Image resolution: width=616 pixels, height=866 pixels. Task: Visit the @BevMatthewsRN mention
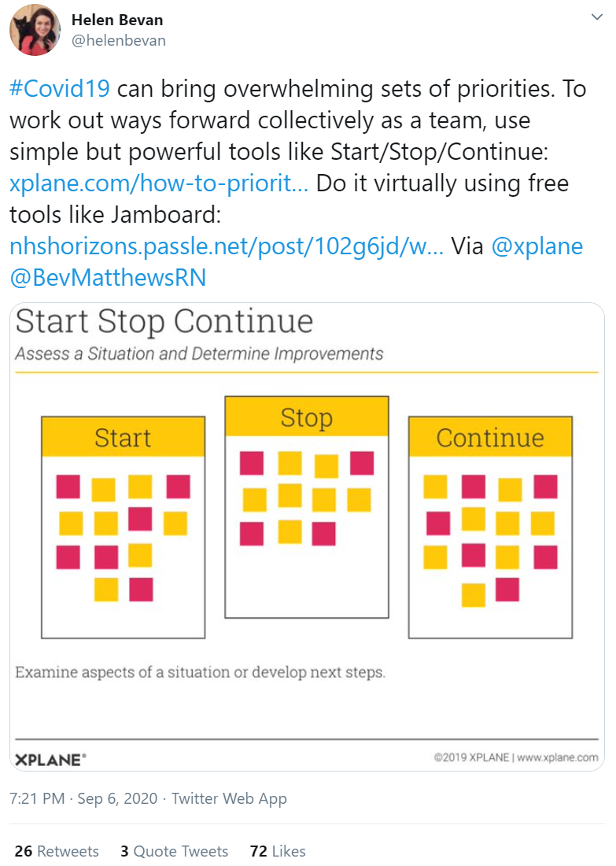click(x=108, y=278)
